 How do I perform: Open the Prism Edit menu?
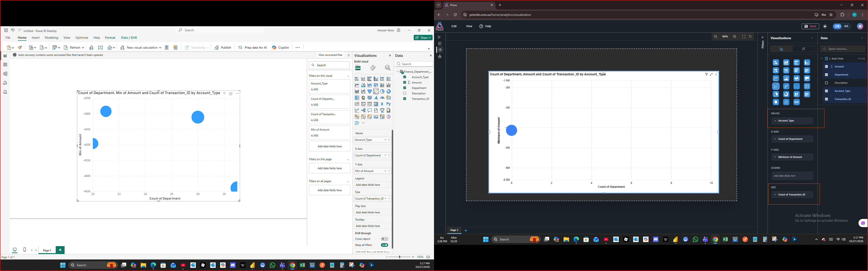coord(454,26)
